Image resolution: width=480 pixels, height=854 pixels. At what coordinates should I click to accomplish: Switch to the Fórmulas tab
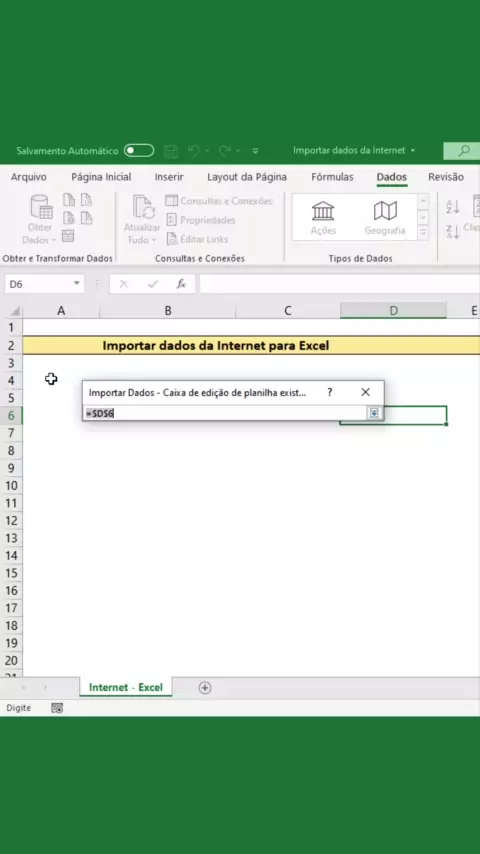coord(332,177)
